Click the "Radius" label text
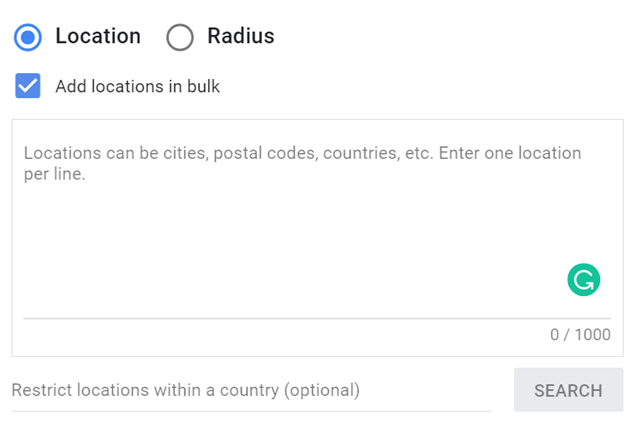Image resolution: width=631 pixels, height=440 pixels. pos(240,37)
